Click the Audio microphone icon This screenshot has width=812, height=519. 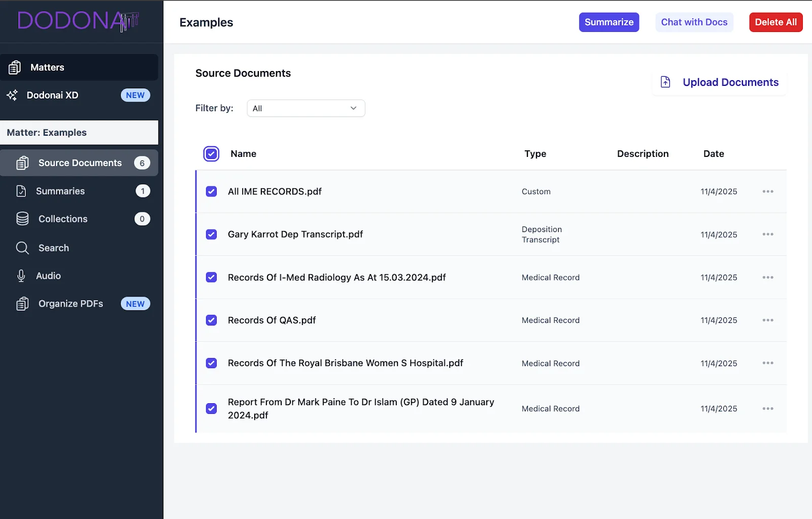(x=21, y=276)
